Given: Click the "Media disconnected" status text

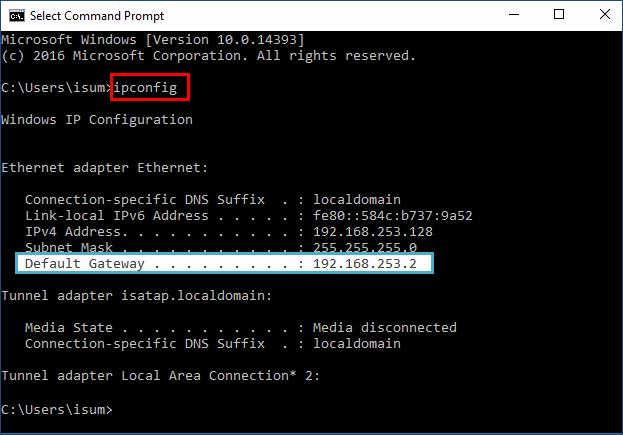Looking at the screenshot, I should point(384,327).
